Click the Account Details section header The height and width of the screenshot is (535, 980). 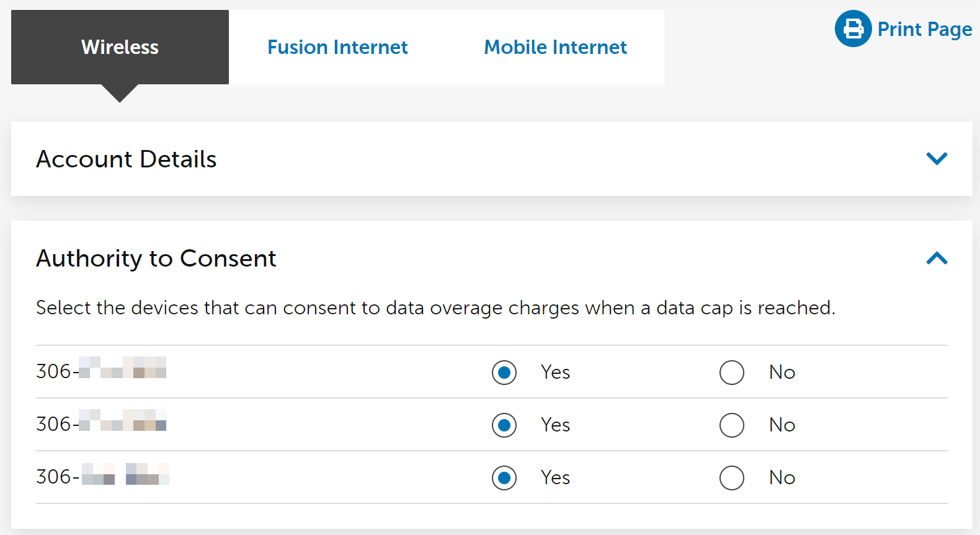pyautogui.click(x=126, y=159)
